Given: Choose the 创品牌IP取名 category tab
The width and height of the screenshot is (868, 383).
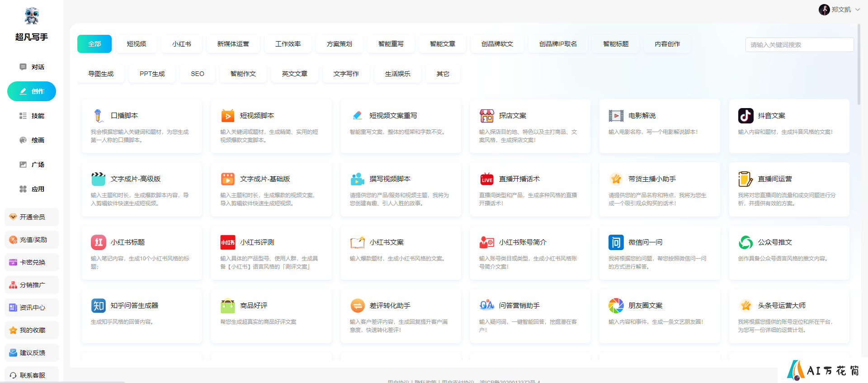Looking at the screenshot, I should tap(558, 44).
